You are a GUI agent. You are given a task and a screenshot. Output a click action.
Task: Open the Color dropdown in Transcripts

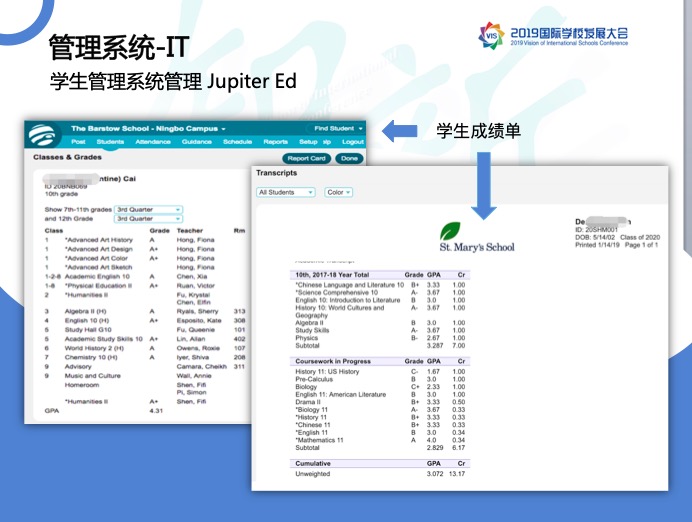tap(338, 192)
